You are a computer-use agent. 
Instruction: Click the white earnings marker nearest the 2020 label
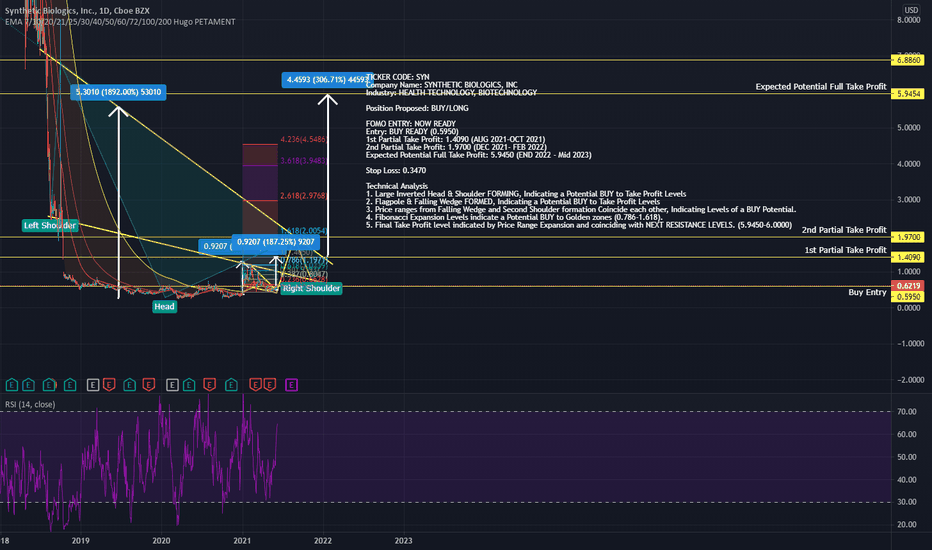click(x=172, y=385)
